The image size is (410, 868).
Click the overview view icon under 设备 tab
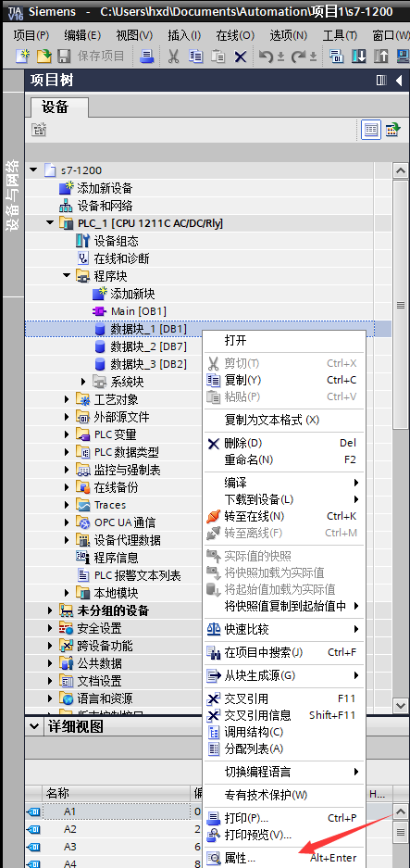click(x=39, y=130)
